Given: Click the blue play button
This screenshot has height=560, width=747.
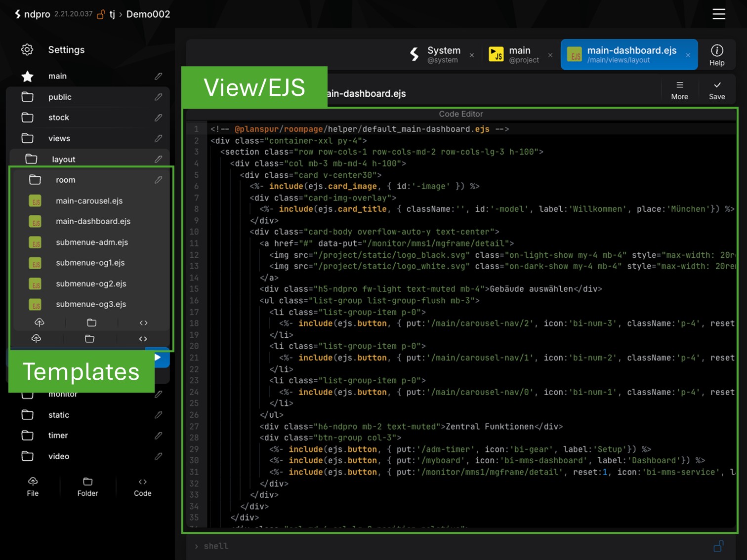Looking at the screenshot, I should pos(158,358).
